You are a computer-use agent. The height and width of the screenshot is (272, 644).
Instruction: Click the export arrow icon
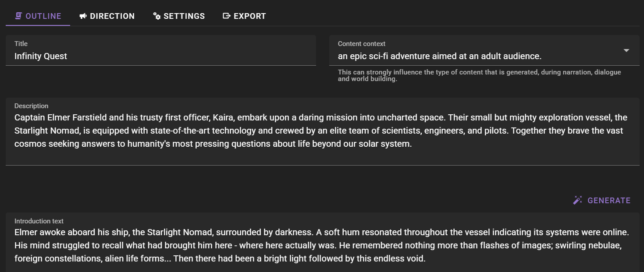[x=227, y=16]
